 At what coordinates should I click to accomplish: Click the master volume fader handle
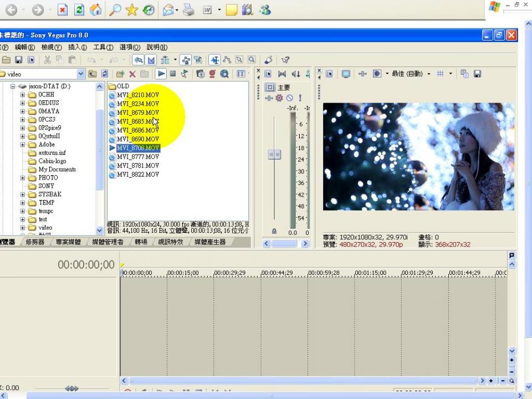coord(274,155)
